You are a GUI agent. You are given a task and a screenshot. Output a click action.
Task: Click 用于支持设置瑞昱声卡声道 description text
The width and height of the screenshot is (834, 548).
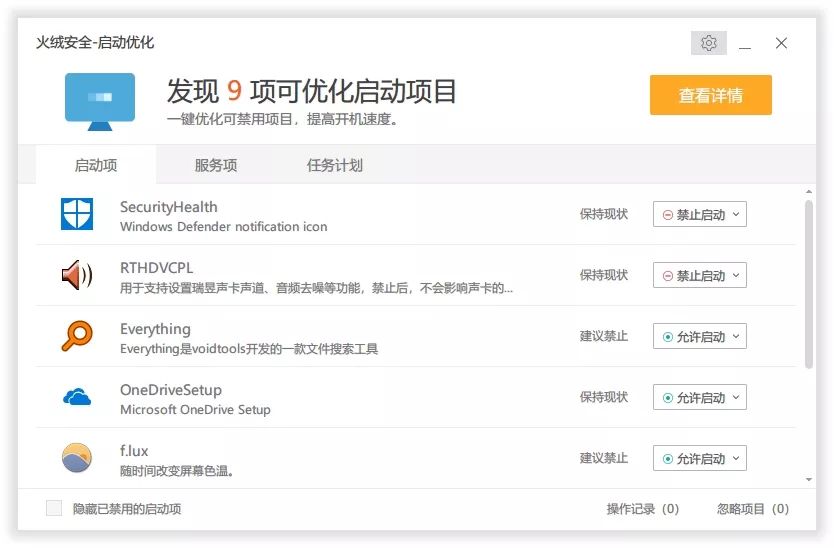(316, 288)
